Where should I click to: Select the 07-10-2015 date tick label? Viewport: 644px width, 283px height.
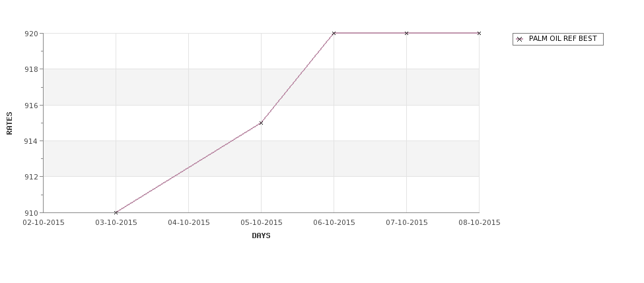point(407,223)
